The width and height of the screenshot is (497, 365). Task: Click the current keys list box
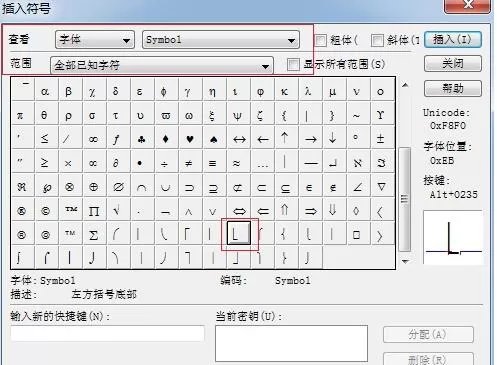pos(291,343)
